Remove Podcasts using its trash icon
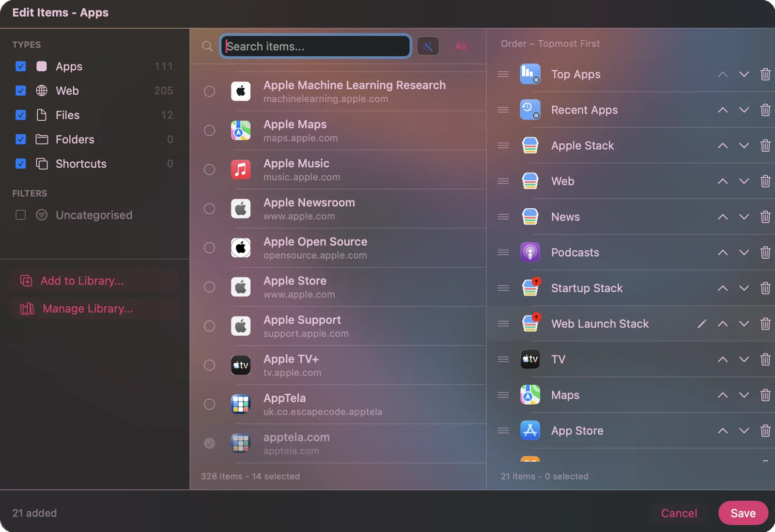Screen dimensions: 775x532 coord(765,252)
